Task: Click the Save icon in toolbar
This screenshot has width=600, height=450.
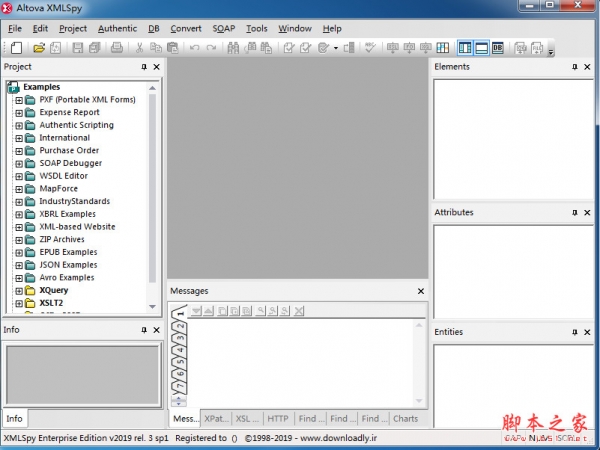Action: click(x=75, y=47)
